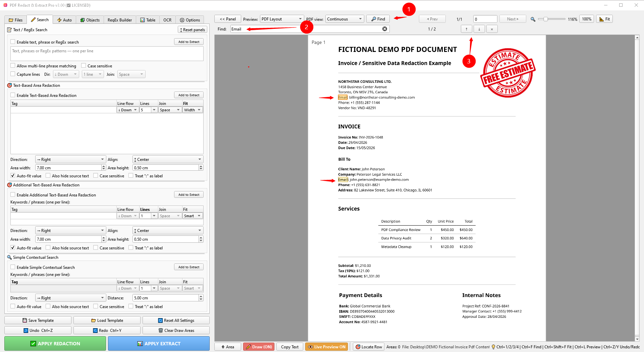Enable text, phrase or RegEx search
Screen dimensions: 644x352
pos(13,42)
